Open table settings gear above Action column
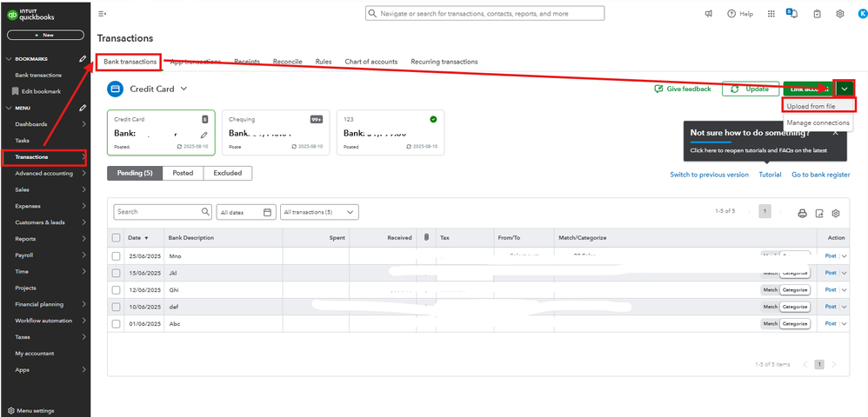This screenshot has width=868, height=417. pos(836,214)
